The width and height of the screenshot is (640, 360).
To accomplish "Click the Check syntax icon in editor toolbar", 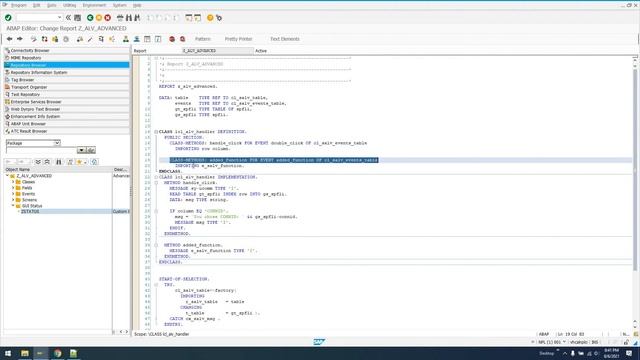I will tap(80, 39).
